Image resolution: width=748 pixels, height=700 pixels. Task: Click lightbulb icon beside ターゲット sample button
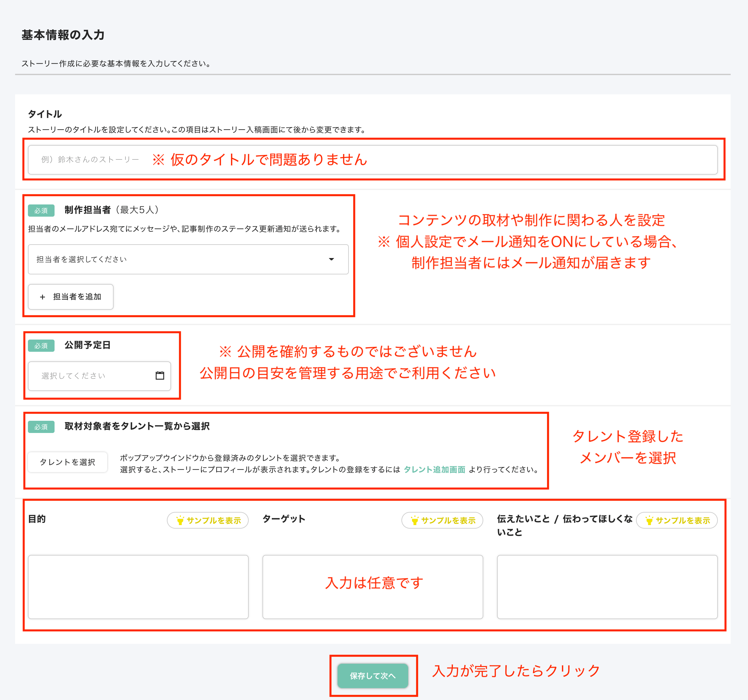[414, 521]
